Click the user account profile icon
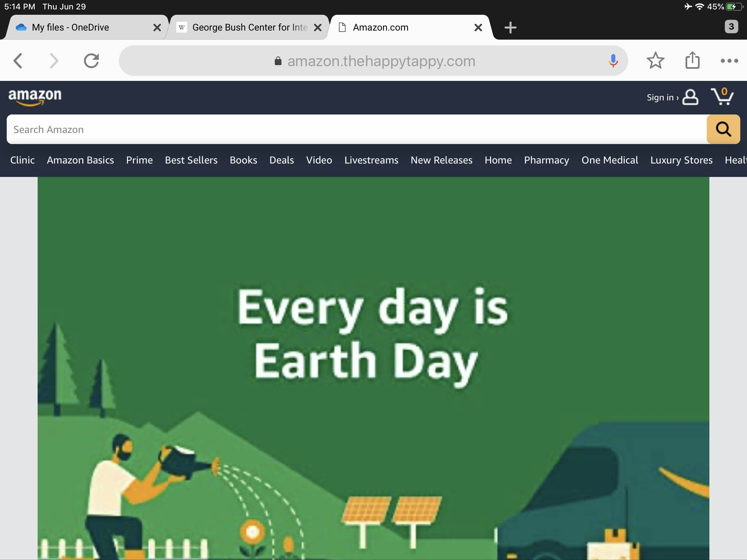Screen dimensions: 747x560 click(x=691, y=97)
